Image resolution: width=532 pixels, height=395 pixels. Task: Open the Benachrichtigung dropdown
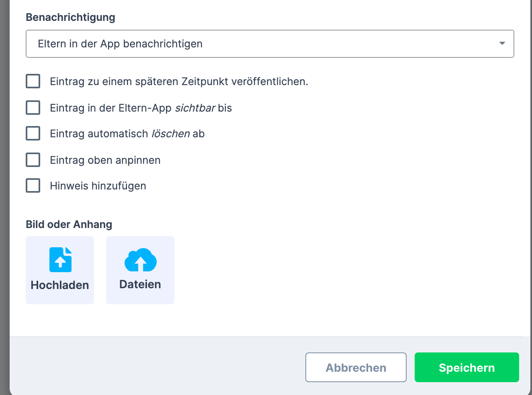click(270, 44)
